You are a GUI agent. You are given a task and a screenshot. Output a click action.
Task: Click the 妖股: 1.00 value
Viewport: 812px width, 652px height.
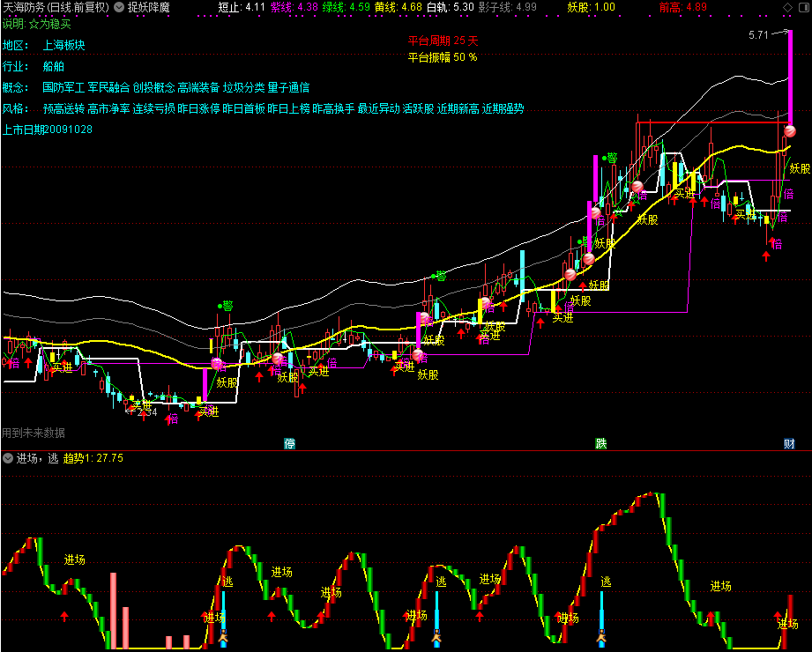coord(592,7)
